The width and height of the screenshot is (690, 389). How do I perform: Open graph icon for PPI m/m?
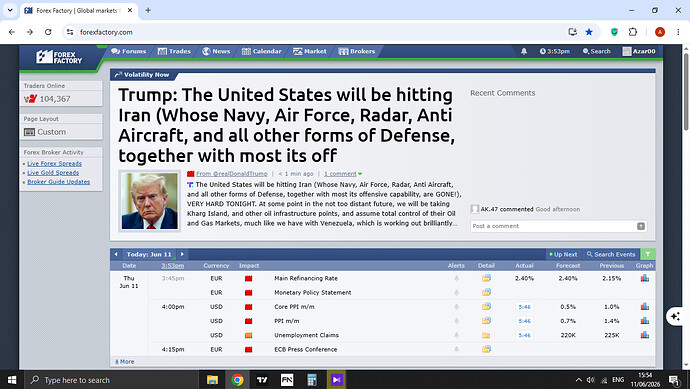click(645, 320)
